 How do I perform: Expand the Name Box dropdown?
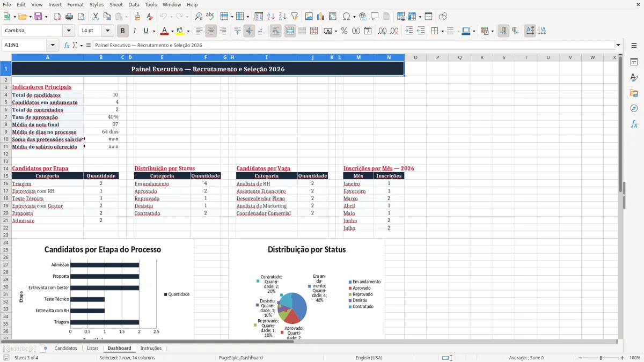[53, 46]
